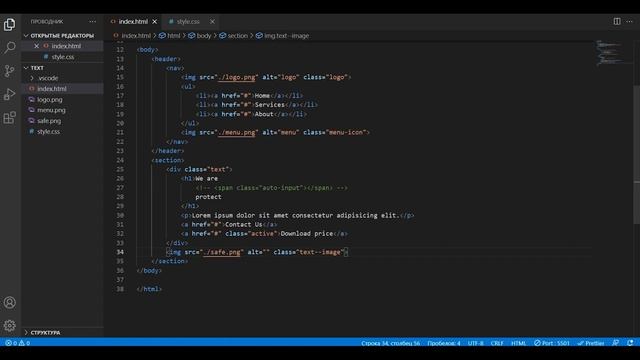Click Prettier status bar item
This screenshot has height=360, width=640.
591,343
